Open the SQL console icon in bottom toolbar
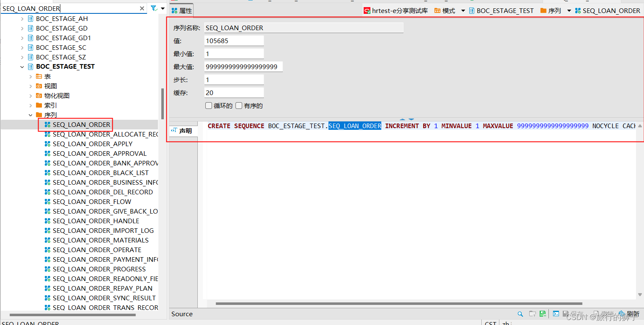Viewport: 644px width, 325px height. [556, 314]
